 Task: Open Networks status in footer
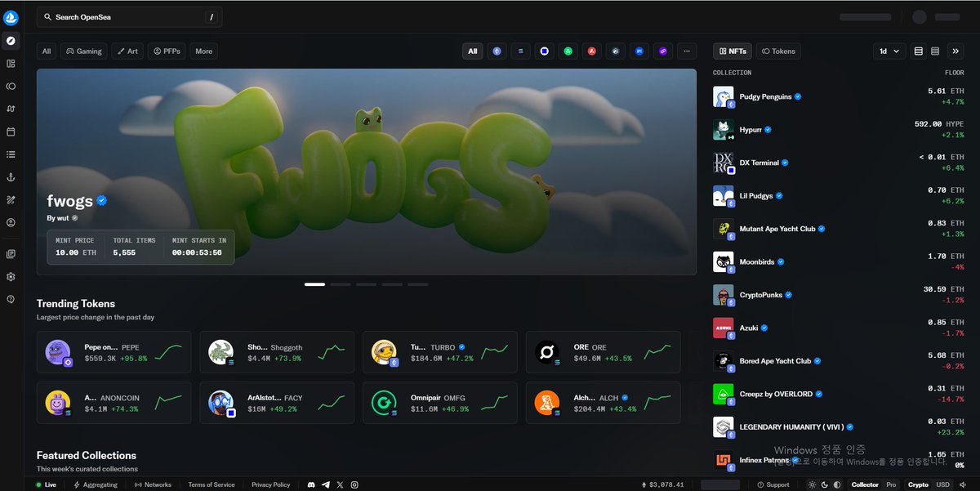152,484
